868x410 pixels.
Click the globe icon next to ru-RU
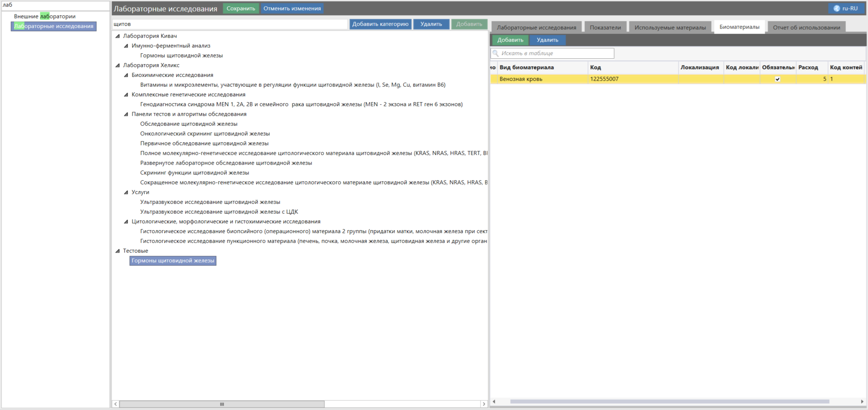click(x=836, y=9)
